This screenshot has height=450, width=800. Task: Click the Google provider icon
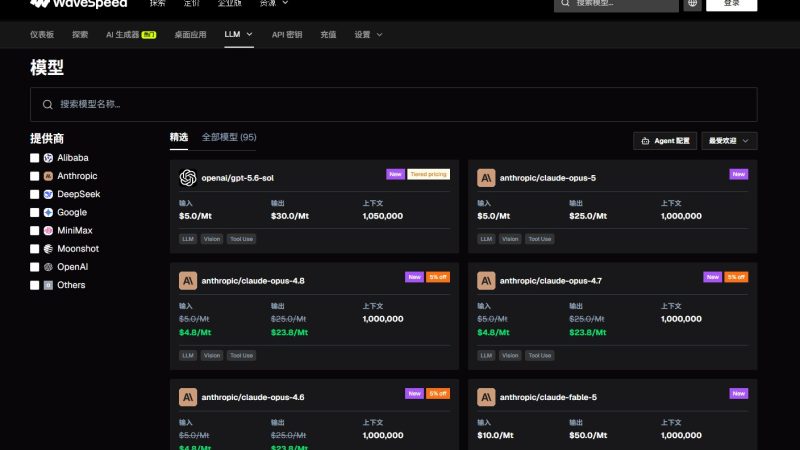(48, 212)
